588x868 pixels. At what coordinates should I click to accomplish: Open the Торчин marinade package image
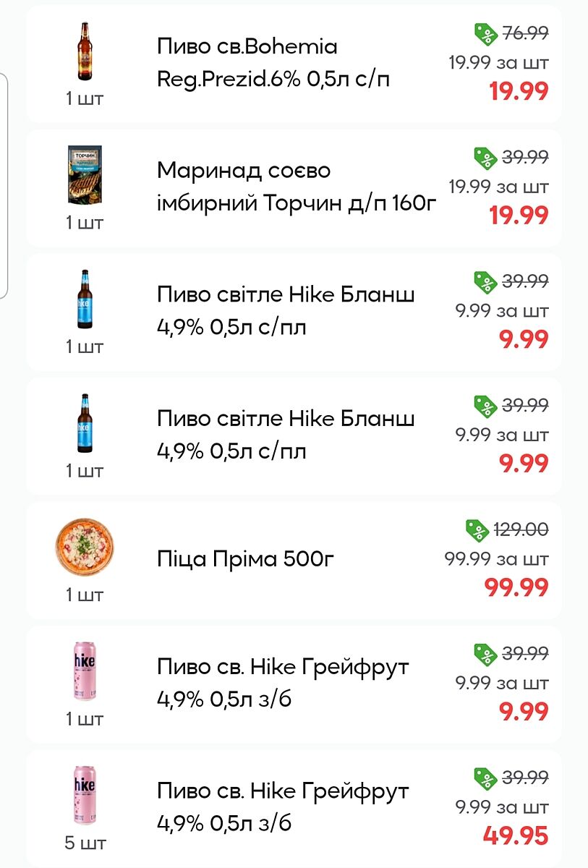point(85,174)
